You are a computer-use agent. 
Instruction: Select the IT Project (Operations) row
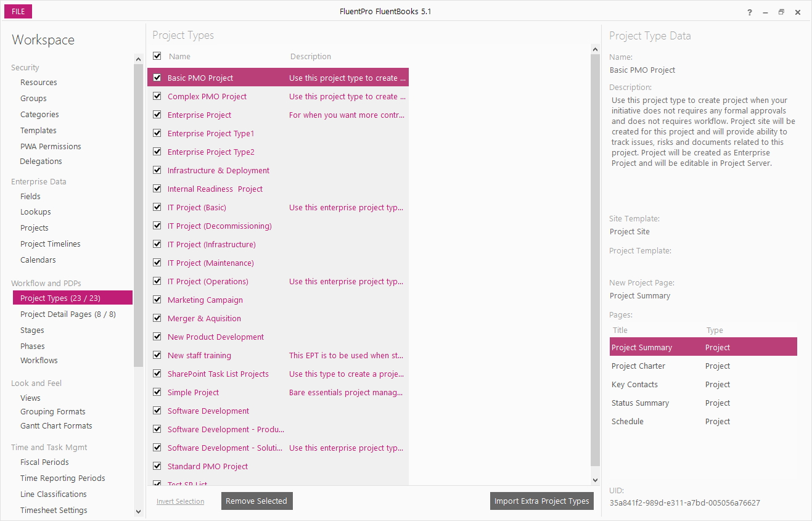278,281
